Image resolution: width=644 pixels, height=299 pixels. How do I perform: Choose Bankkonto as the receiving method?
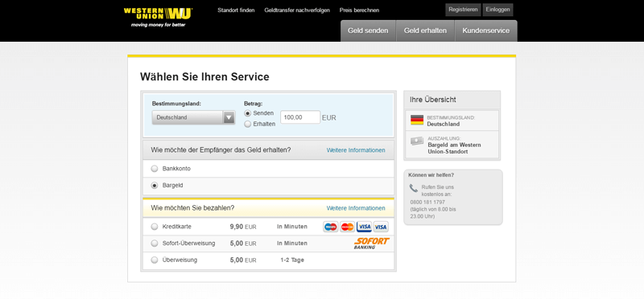155,169
